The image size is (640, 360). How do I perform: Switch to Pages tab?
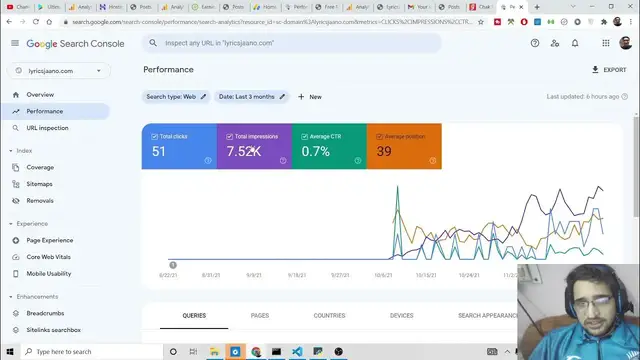coord(260,316)
